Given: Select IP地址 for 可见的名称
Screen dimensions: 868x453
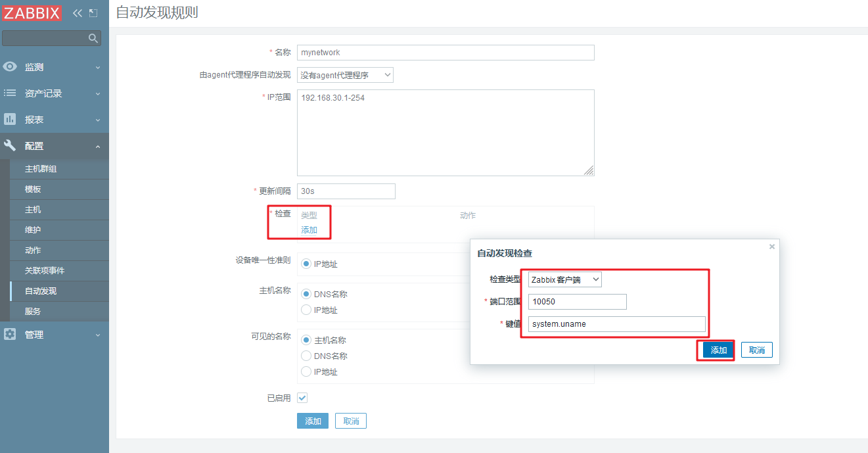Looking at the screenshot, I should pyautogui.click(x=306, y=371).
